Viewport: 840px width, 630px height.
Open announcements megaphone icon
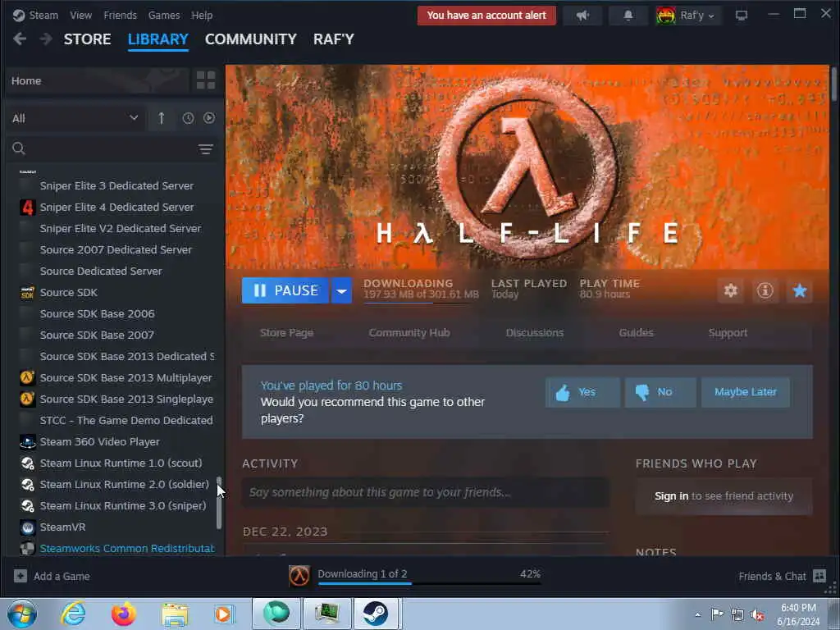(583, 16)
